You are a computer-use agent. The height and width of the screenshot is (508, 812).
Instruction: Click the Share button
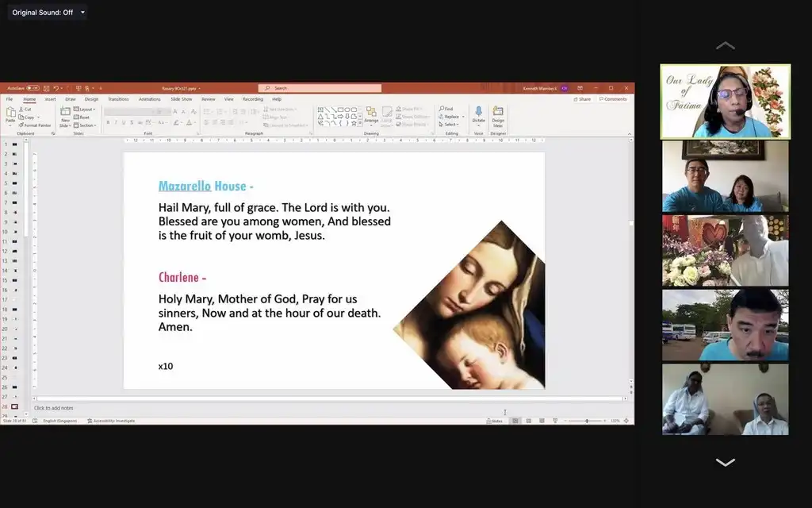click(582, 99)
